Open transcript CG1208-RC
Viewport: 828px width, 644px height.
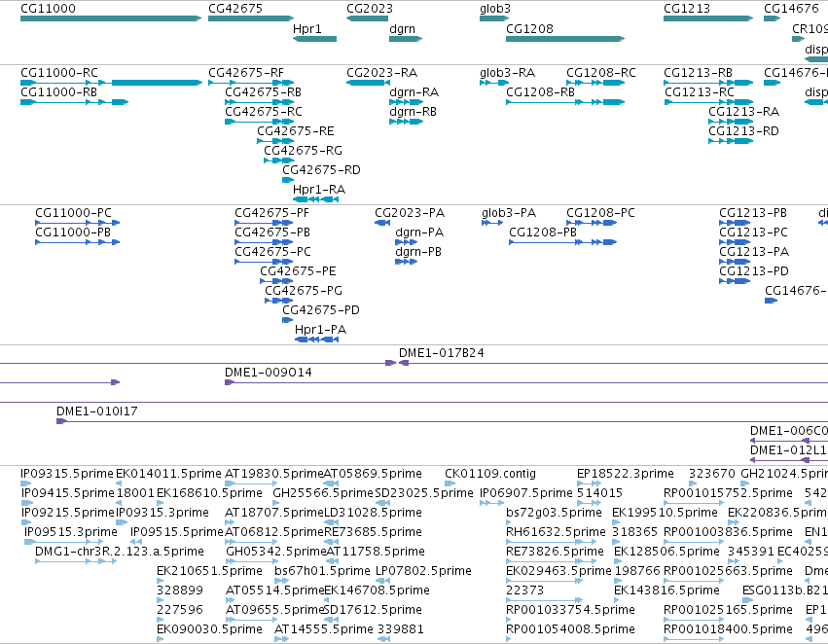[601, 73]
